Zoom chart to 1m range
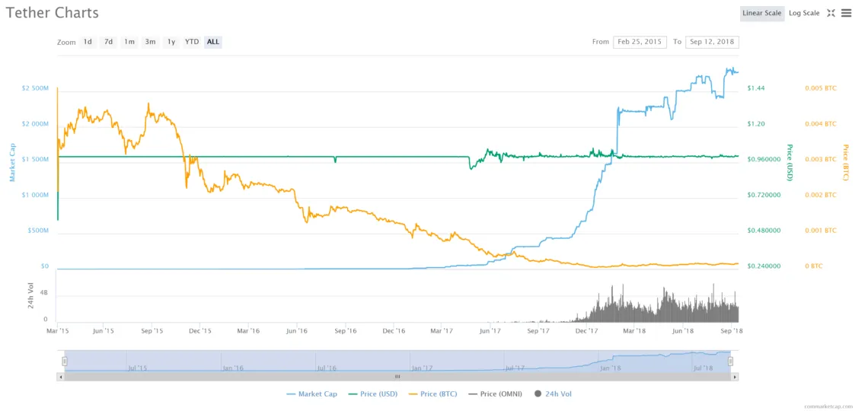The height and width of the screenshot is (411, 868). coord(129,42)
